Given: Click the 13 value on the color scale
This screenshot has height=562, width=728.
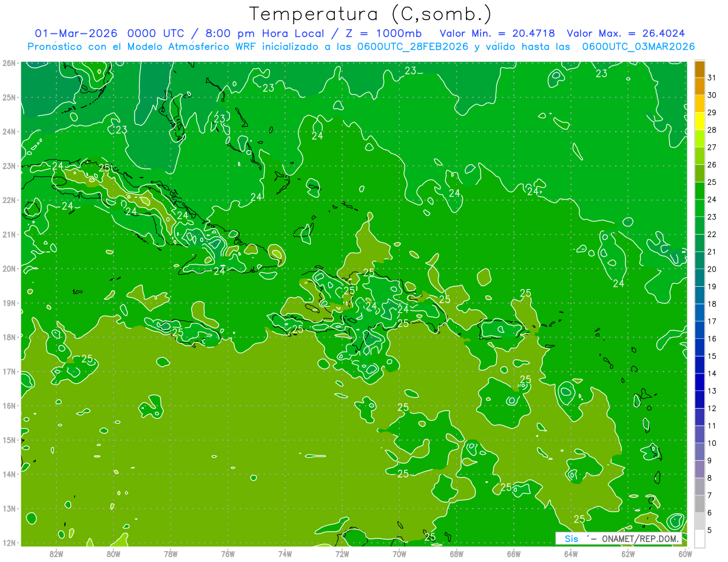Looking at the screenshot, I should pyautogui.click(x=712, y=391).
